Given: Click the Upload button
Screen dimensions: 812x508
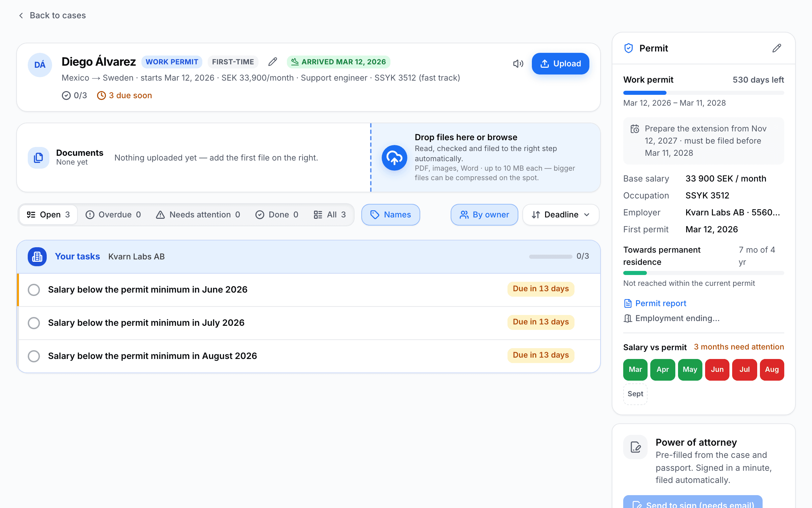Looking at the screenshot, I should click(x=561, y=64).
